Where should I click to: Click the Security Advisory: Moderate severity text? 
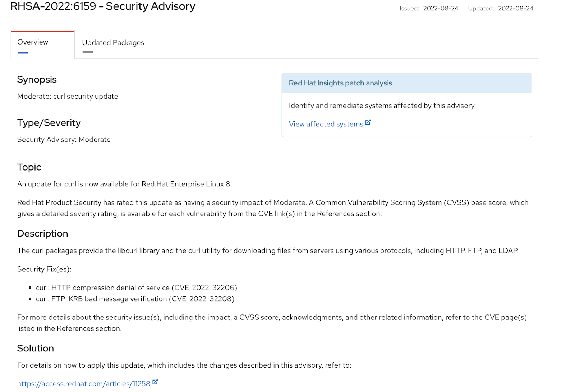coord(64,139)
